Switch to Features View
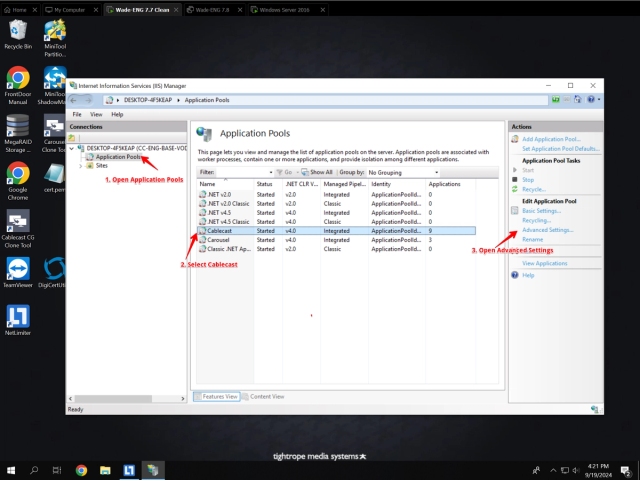Viewport: 640px width, 480px height. [216, 396]
